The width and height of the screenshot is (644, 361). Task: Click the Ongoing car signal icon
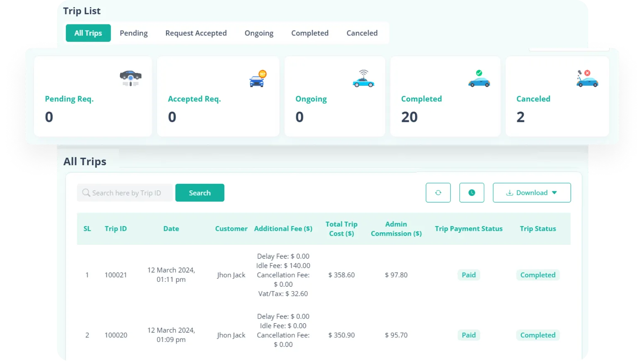[363, 78]
